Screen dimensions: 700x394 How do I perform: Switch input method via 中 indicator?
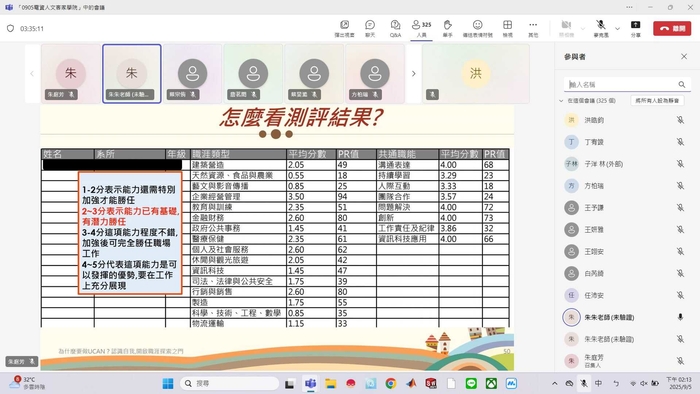pyautogui.click(x=598, y=383)
